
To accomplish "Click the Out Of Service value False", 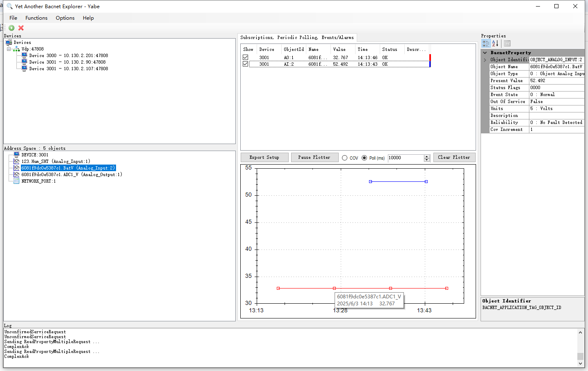I will point(556,101).
